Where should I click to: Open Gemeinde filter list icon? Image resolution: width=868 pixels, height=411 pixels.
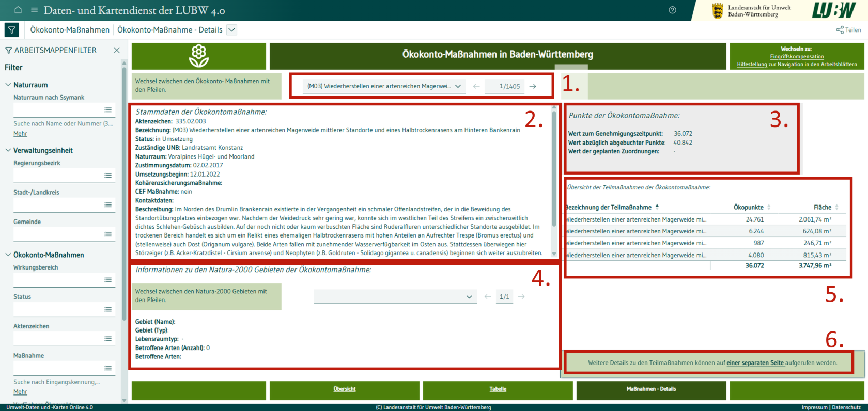click(x=108, y=234)
